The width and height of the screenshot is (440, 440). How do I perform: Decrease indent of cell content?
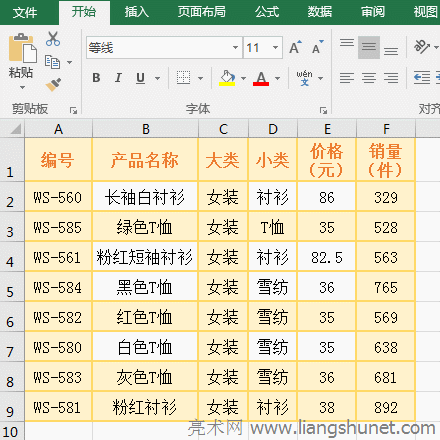422,78
